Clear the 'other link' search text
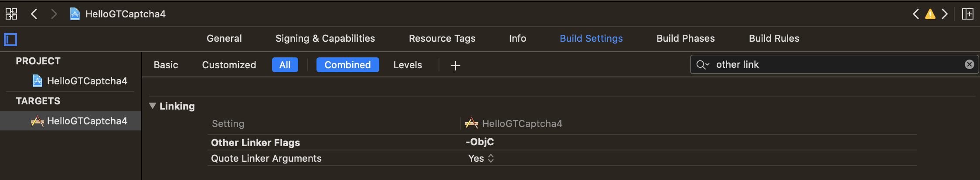Viewport: 980px width, 180px height. point(970,64)
